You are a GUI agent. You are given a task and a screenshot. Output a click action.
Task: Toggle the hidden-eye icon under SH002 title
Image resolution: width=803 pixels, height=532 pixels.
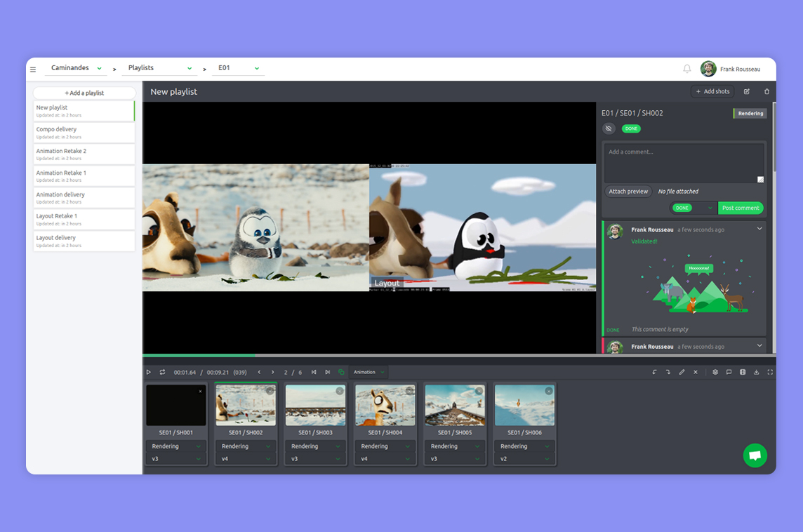pos(609,128)
